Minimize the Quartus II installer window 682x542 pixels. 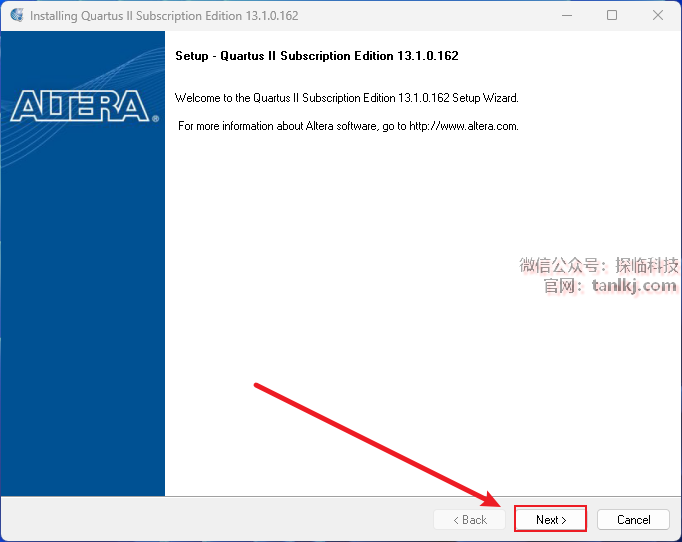(x=567, y=15)
